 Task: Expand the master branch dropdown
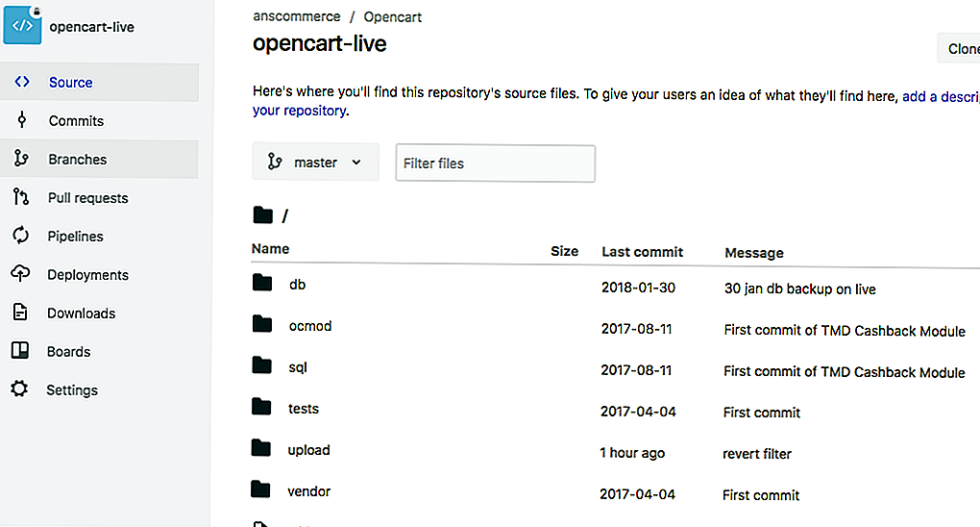tap(315, 163)
